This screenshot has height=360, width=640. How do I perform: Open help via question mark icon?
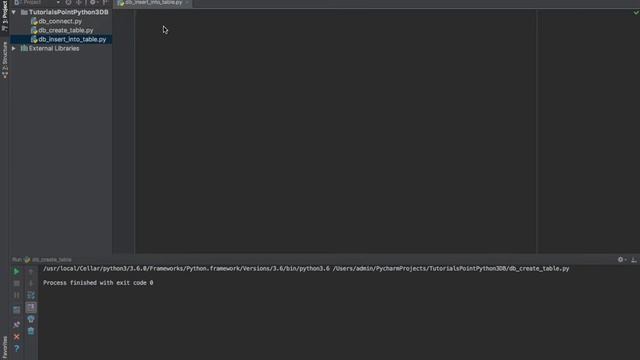(16, 349)
